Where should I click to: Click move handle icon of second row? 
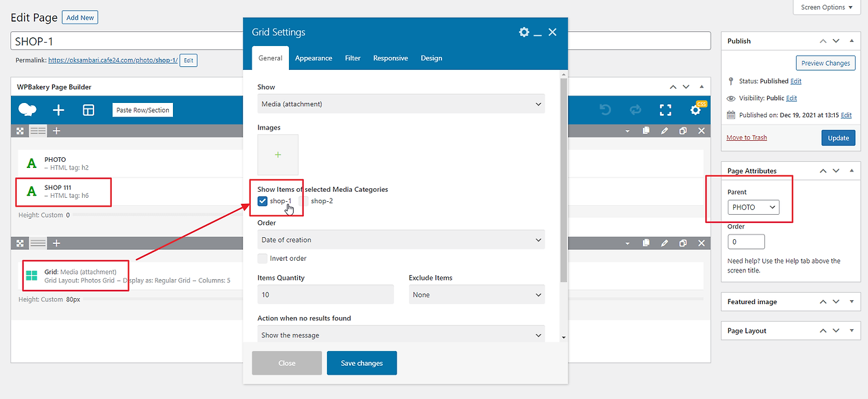(20, 243)
